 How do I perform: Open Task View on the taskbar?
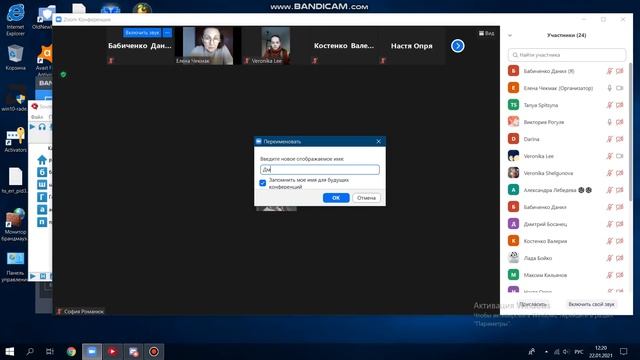(x=50, y=351)
